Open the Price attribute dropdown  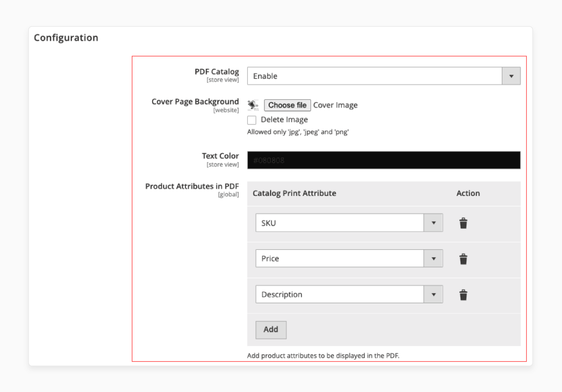tap(349, 259)
